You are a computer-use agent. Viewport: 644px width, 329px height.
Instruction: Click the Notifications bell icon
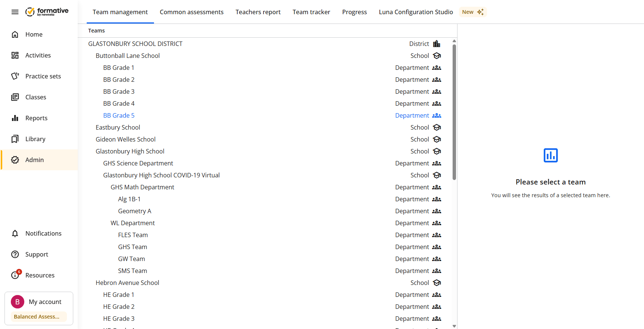pos(15,233)
